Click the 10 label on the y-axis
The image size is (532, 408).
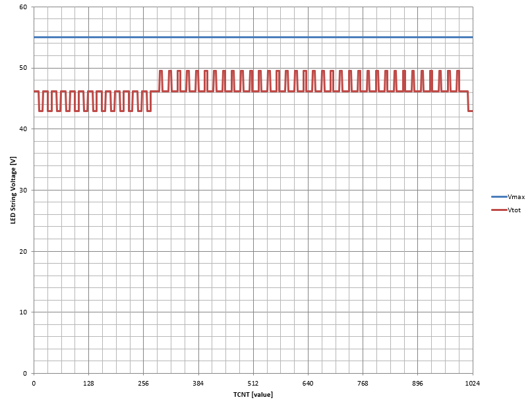pos(22,312)
